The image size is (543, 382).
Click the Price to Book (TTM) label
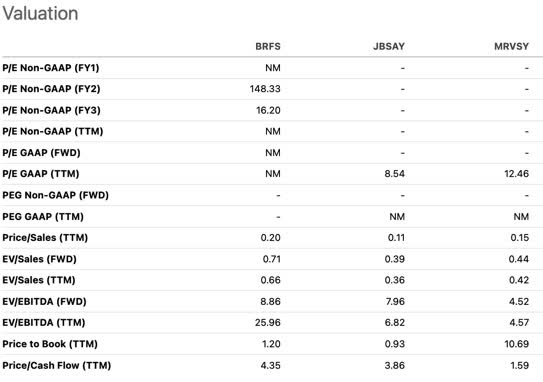click(50, 344)
